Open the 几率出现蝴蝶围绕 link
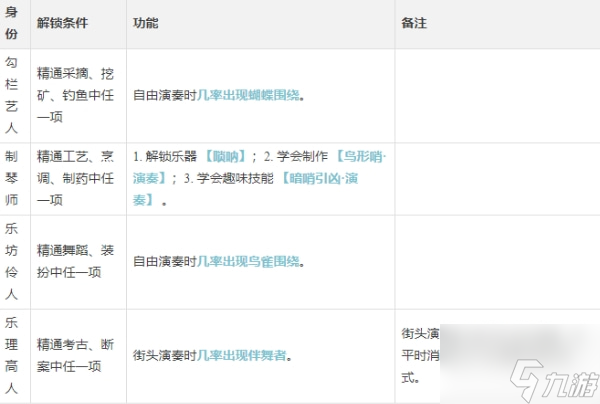 [249, 95]
